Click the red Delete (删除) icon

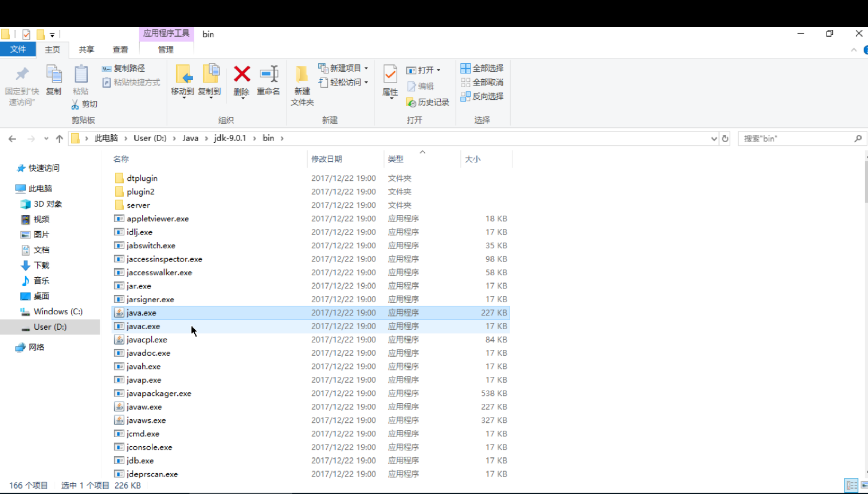(242, 74)
